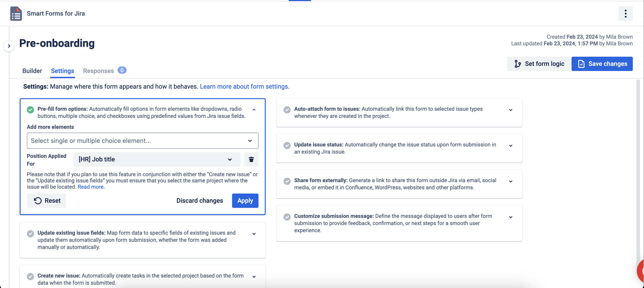The width and height of the screenshot is (644, 288).
Task: Open the Responses tab
Action: click(x=98, y=71)
